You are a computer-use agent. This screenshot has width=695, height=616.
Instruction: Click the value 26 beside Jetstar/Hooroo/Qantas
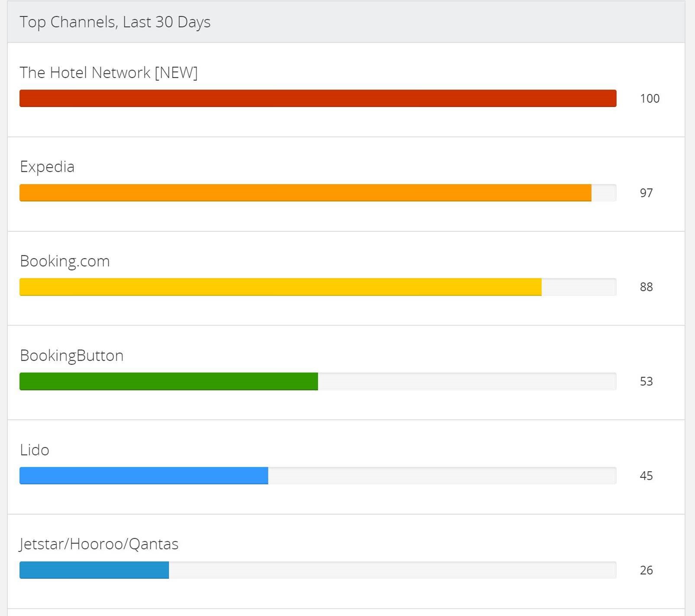647,570
